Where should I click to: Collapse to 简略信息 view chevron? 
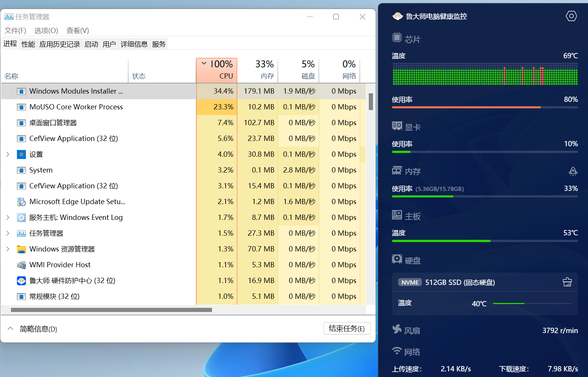10,329
